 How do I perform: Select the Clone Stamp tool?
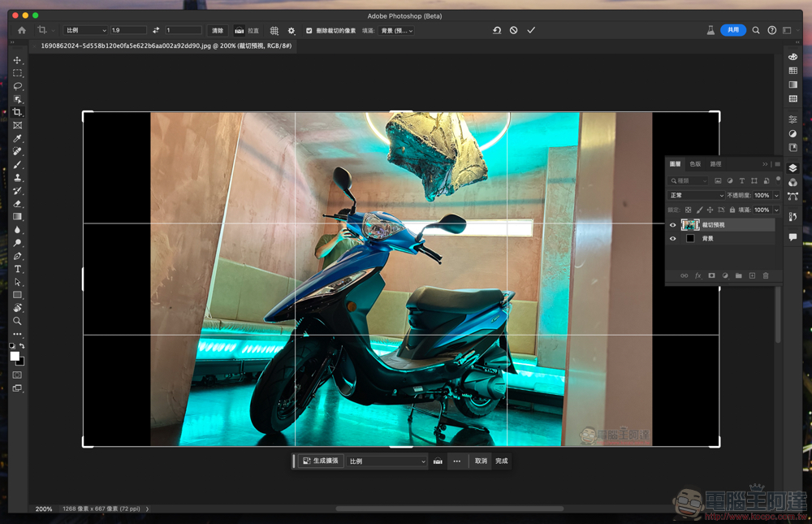[x=17, y=177]
